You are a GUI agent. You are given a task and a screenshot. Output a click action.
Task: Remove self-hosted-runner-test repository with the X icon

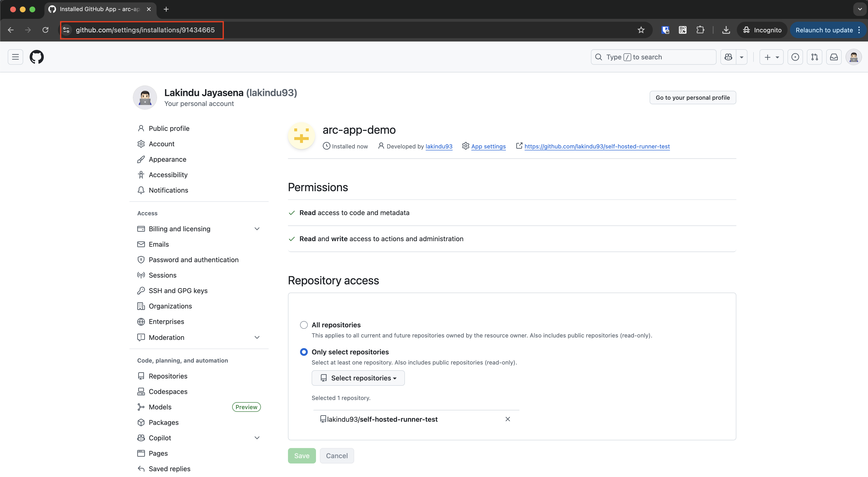[508, 419]
